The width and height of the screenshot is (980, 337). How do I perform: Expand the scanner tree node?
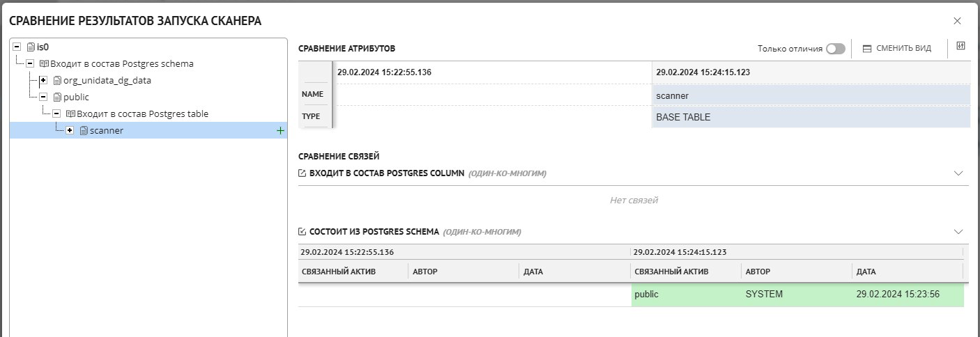coord(70,131)
